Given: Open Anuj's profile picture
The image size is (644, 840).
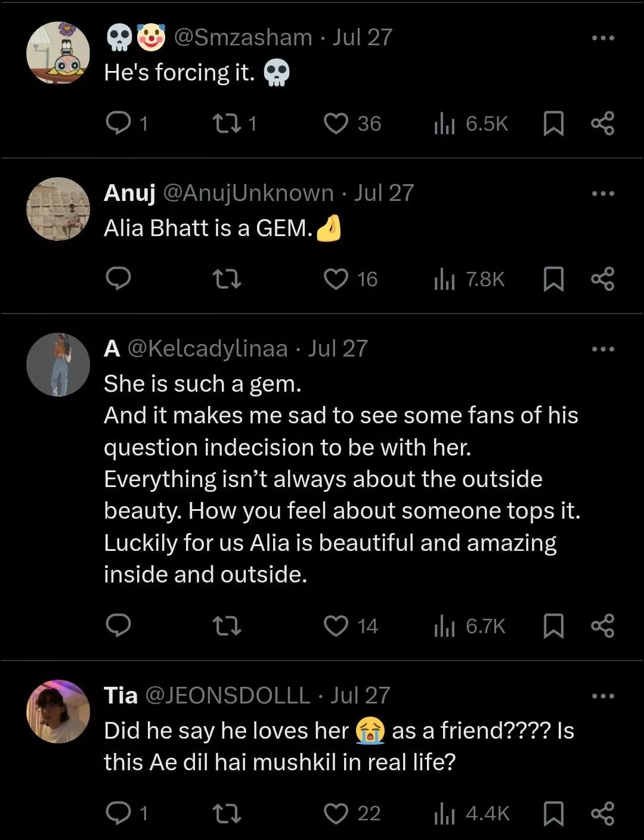Looking at the screenshot, I should (58, 209).
